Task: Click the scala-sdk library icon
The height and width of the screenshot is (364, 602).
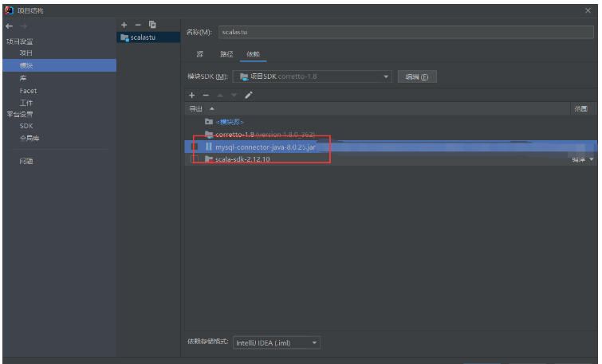Action: 209,159
